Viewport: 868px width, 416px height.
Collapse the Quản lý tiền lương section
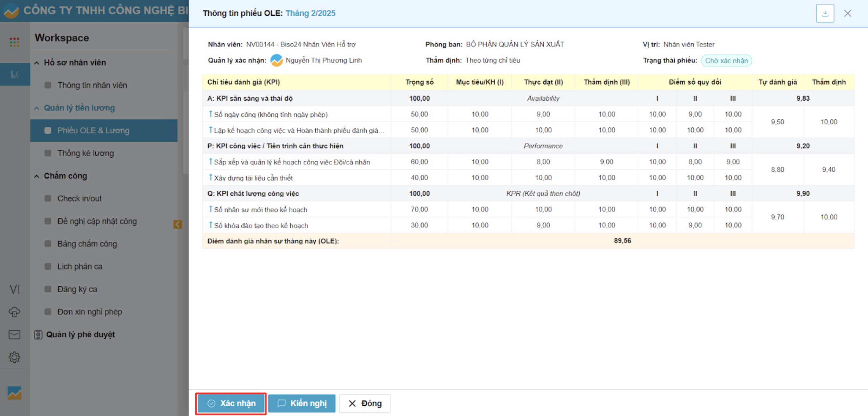(x=37, y=108)
